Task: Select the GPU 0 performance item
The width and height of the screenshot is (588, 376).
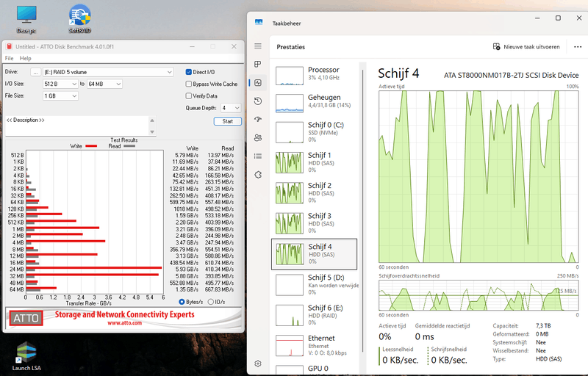Action: [315, 369]
